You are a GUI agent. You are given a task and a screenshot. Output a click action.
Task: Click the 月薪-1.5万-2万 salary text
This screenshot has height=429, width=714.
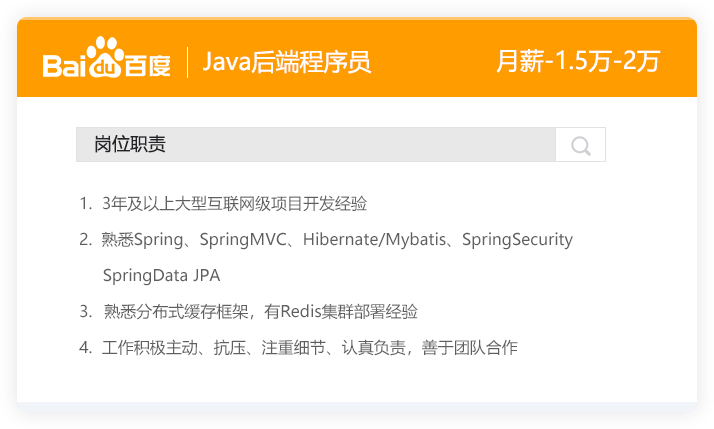point(578,61)
